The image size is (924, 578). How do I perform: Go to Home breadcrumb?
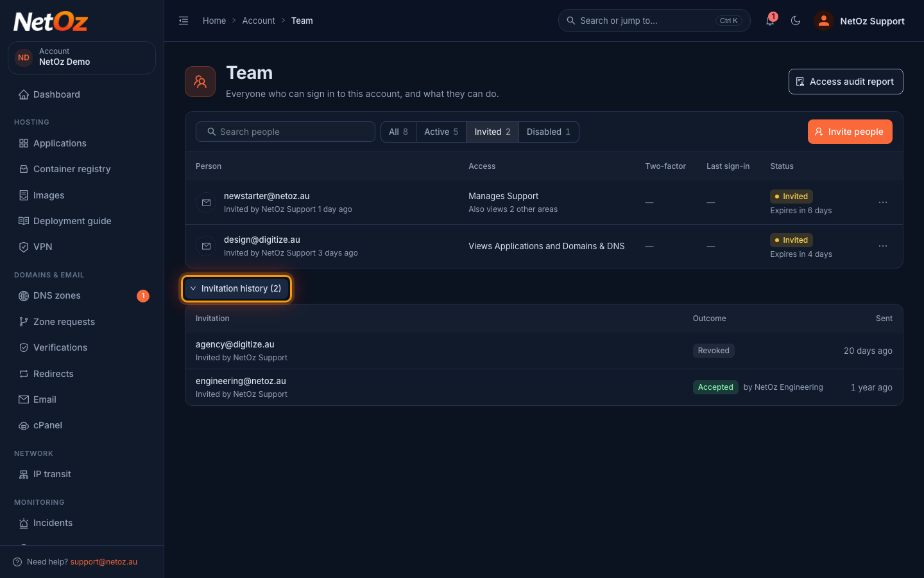(x=214, y=21)
